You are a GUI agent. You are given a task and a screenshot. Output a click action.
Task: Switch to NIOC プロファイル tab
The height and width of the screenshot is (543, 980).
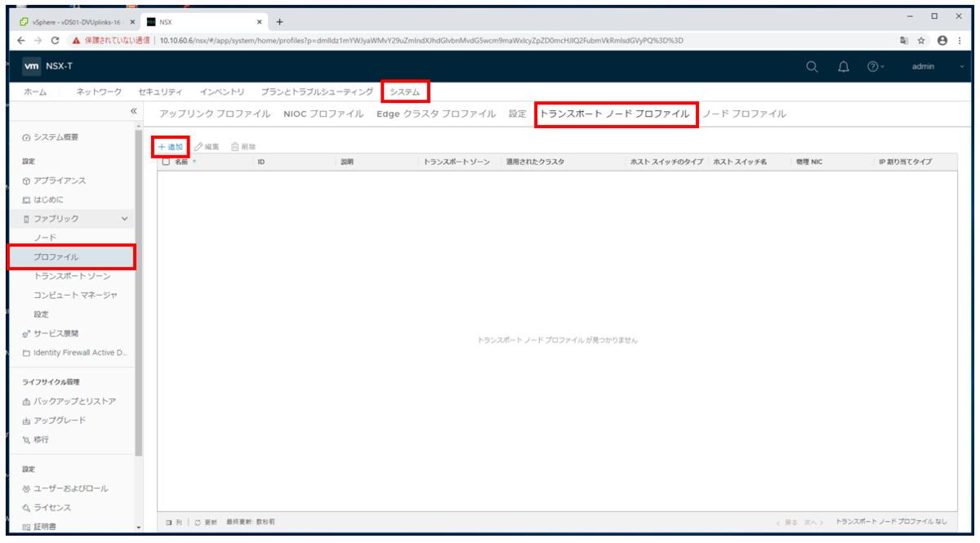coord(323,114)
